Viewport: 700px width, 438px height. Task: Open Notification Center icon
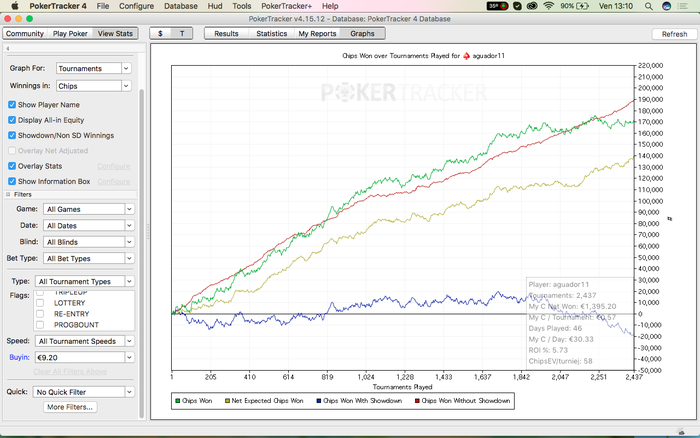683,6
